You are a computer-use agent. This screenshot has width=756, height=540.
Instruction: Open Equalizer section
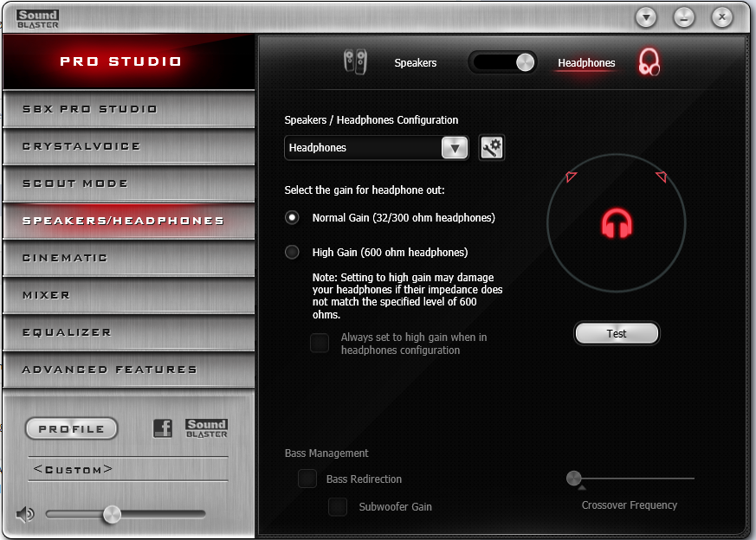point(129,332)
